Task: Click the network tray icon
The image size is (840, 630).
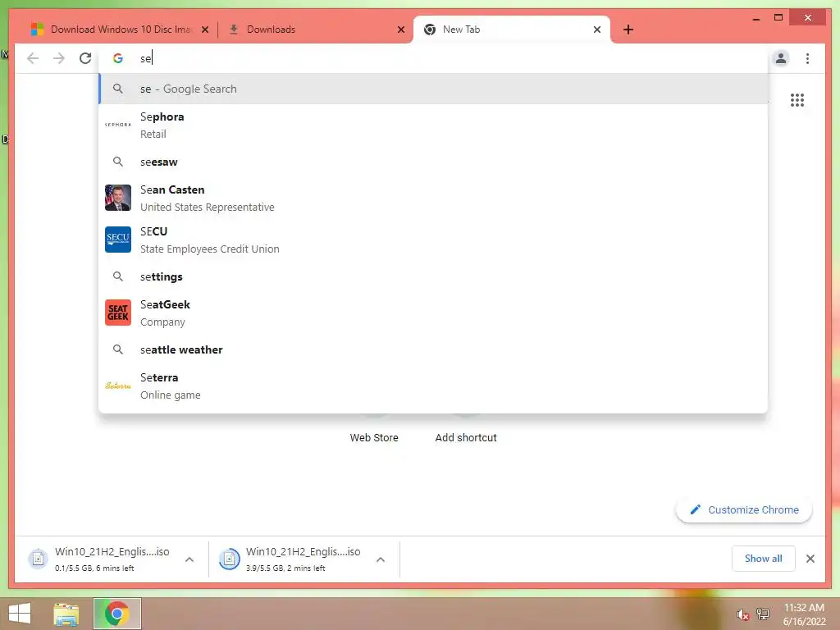Action: [x=763, y=614]
